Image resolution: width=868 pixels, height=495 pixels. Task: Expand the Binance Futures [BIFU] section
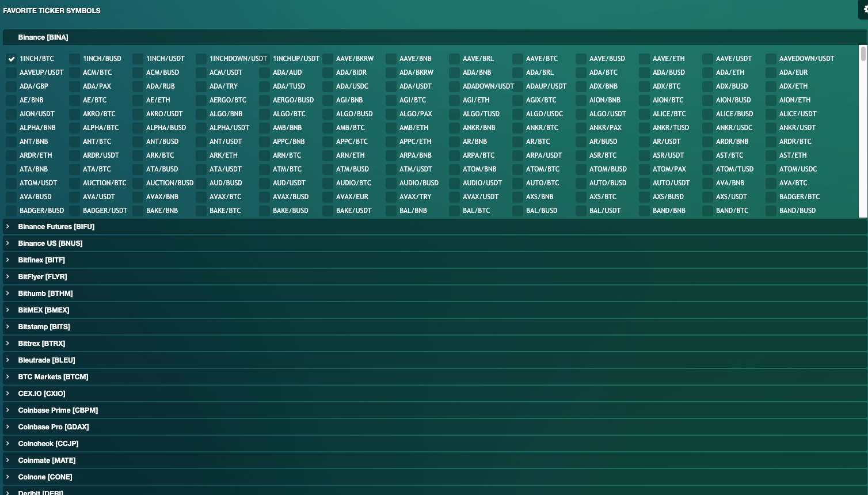[435, 227]
